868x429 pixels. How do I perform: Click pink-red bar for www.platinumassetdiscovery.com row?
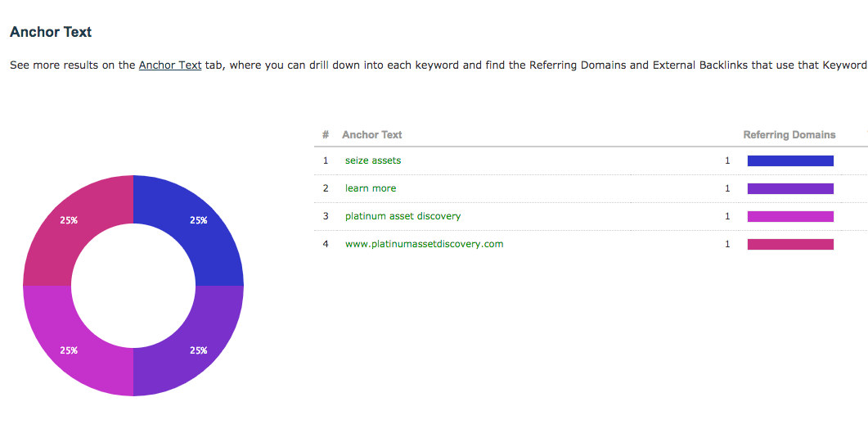click(790, 245)
